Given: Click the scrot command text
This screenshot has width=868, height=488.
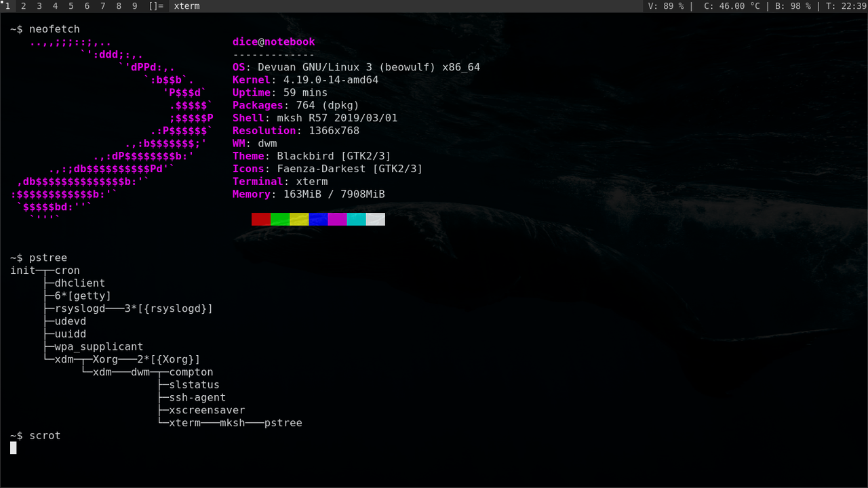Looking at the screenshot, I should pyautogui.click(x=45, y=435).
